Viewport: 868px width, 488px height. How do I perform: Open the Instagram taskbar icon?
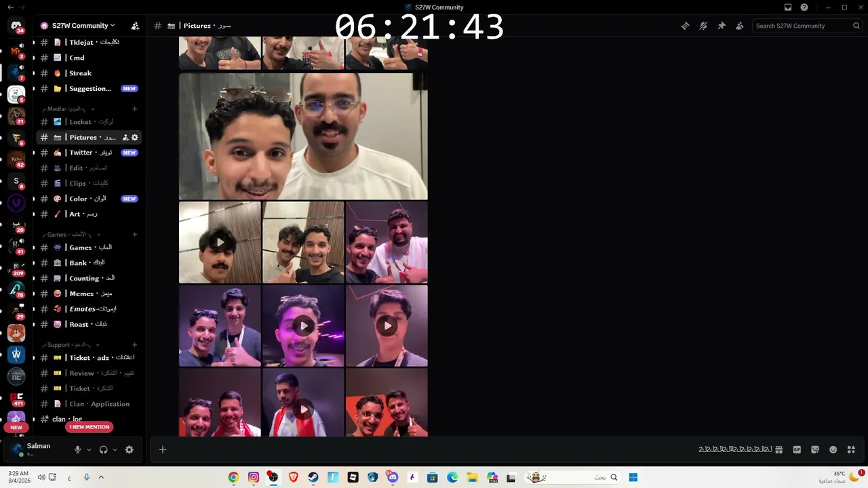coord(253,477)
